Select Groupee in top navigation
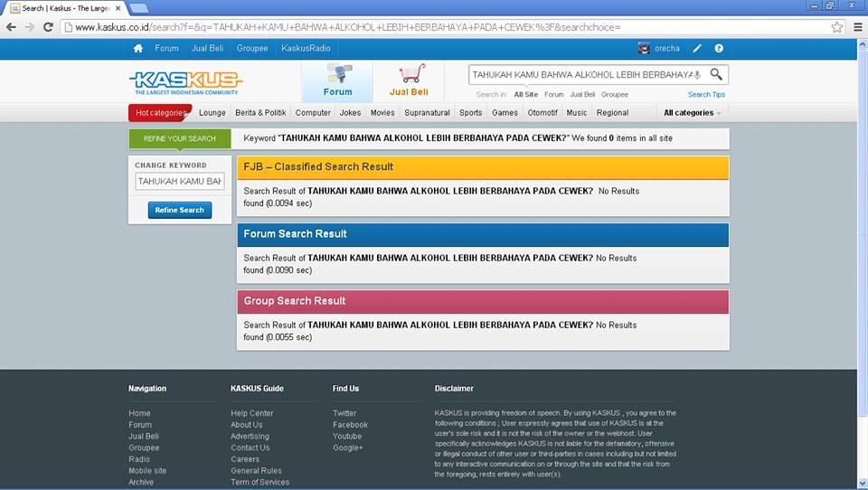 (x=252, y=48)
